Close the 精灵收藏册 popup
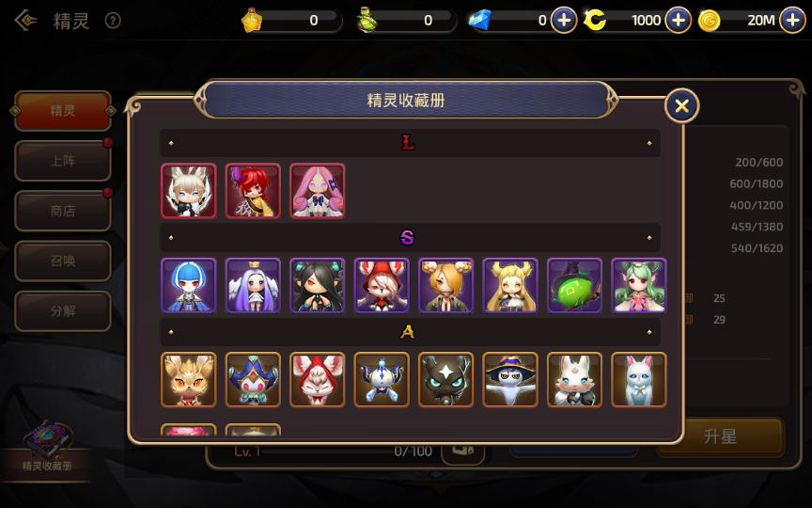 681,106
